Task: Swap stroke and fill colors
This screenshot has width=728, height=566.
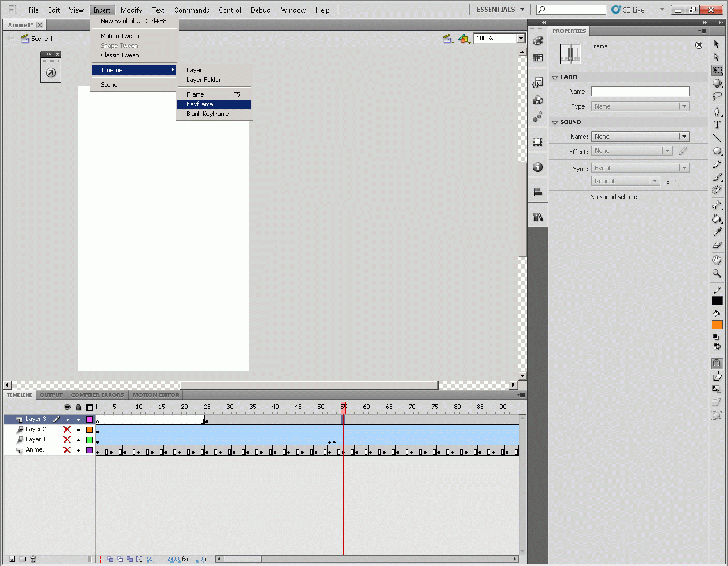Action: click(716, 346)
